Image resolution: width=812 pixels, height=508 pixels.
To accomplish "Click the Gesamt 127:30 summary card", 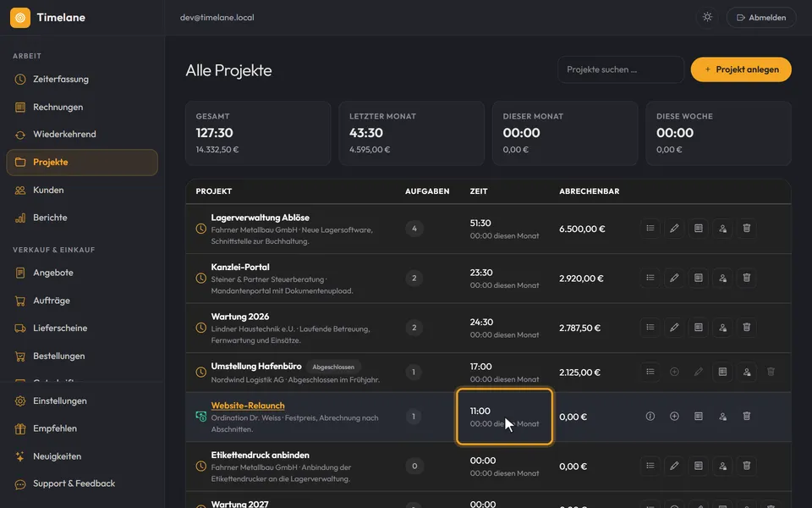I will pos(258,133).
